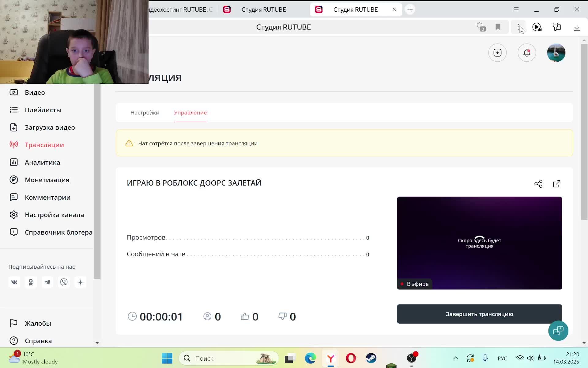Open a new browser tab
This screenshot has height=368, width=588.
[x=410, y=10]
